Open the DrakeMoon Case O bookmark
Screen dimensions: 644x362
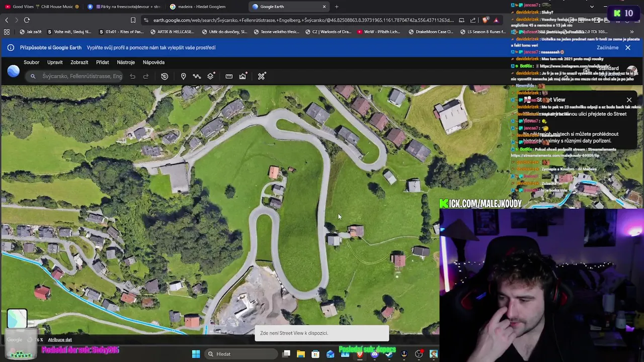pyautogui.click(x=431, y=32)
